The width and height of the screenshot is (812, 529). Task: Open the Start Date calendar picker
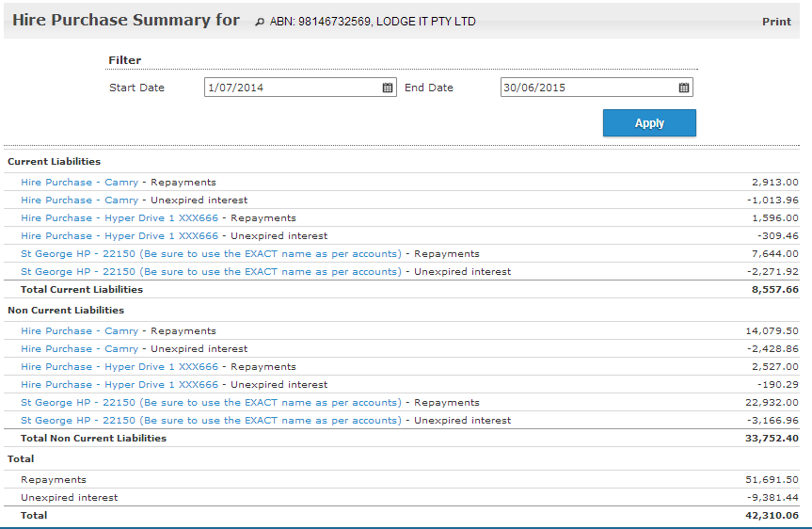pos(388,88)
